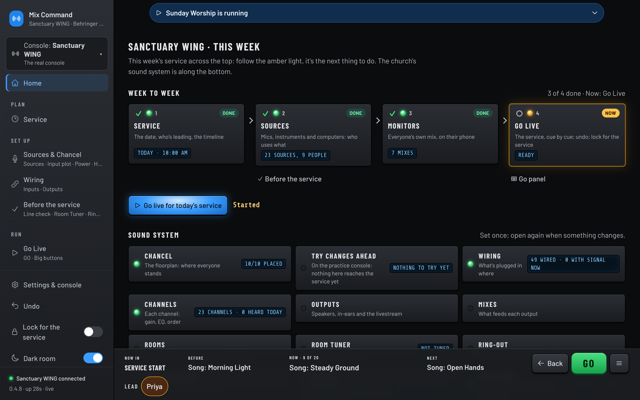Click arrow between Service and Sources cards
This screenshot has width=640, height=400.
coord(251,120)
